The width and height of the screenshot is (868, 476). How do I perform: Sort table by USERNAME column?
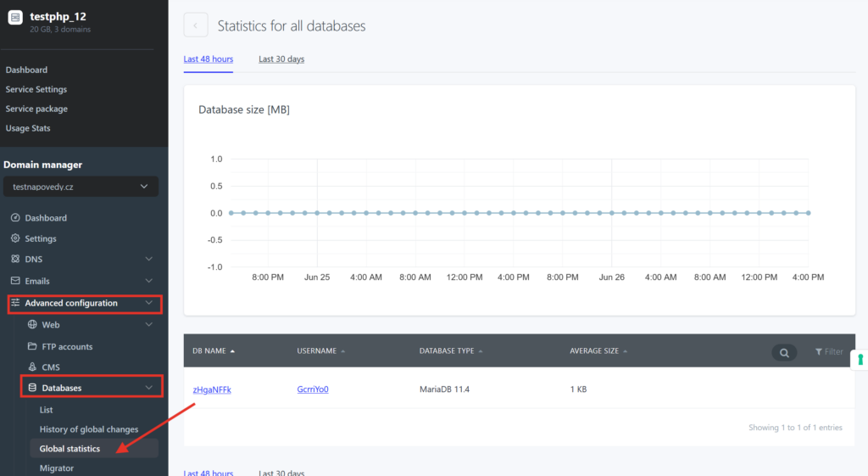(320, 350)
